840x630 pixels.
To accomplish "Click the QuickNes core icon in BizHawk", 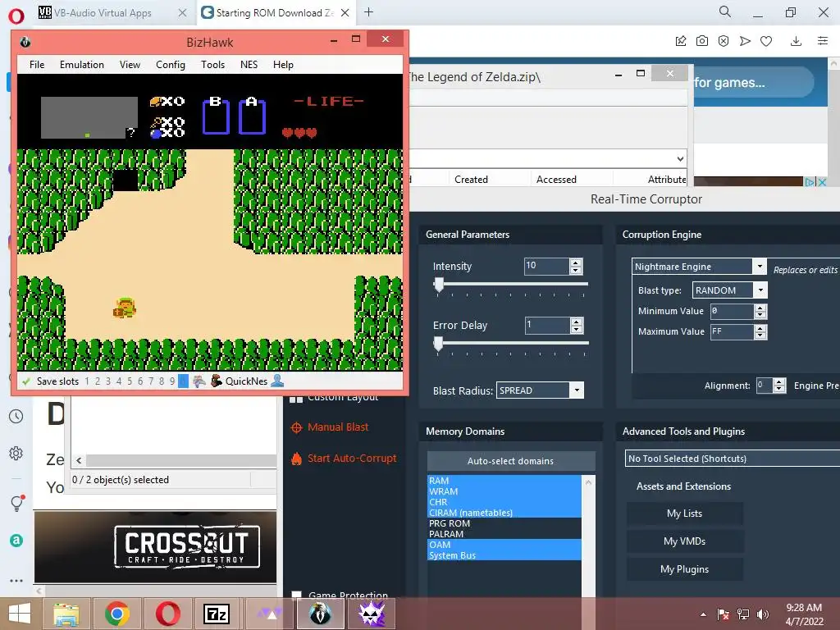I will 216,381.
